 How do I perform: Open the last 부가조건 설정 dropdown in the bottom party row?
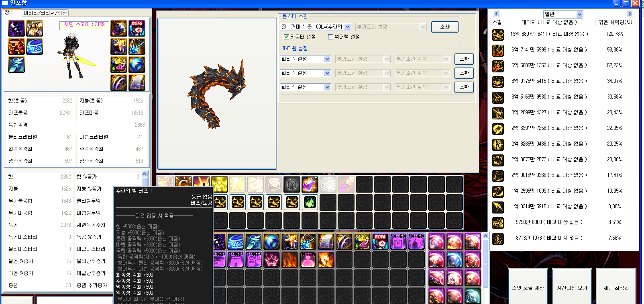(422, 87)
